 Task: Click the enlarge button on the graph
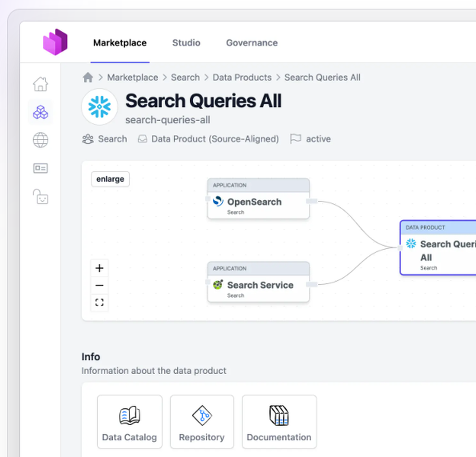(110, 179)
